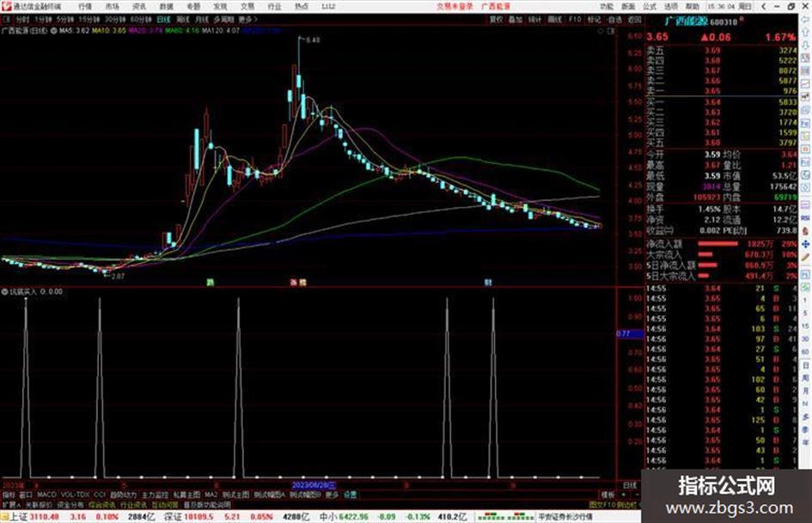
Task: Click the date marker 2023/06/28
Action: [314, 485]
